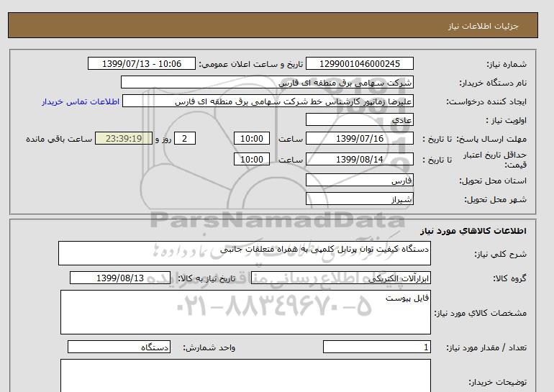Click the label گروه کالا
This screenshot has height=392, width=554.
[509, 278]
